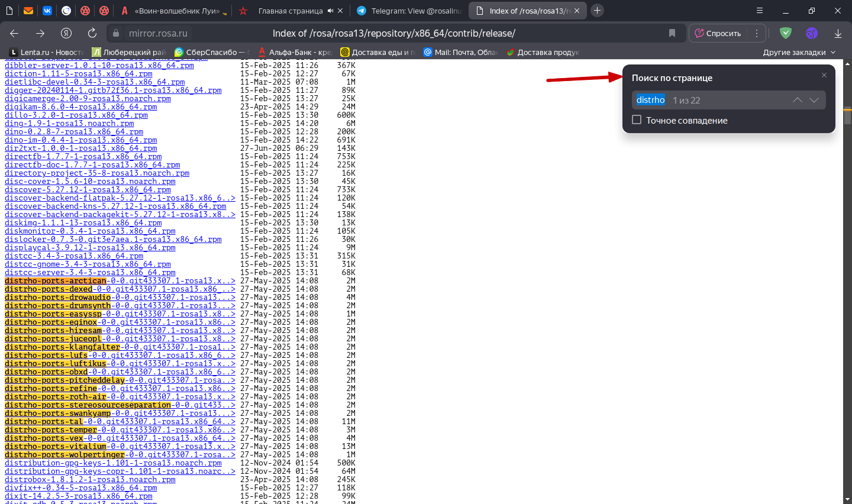Open the directfb-doc-1.7.7-1 rpm link
852x504 pixels.
coord(92,165)
